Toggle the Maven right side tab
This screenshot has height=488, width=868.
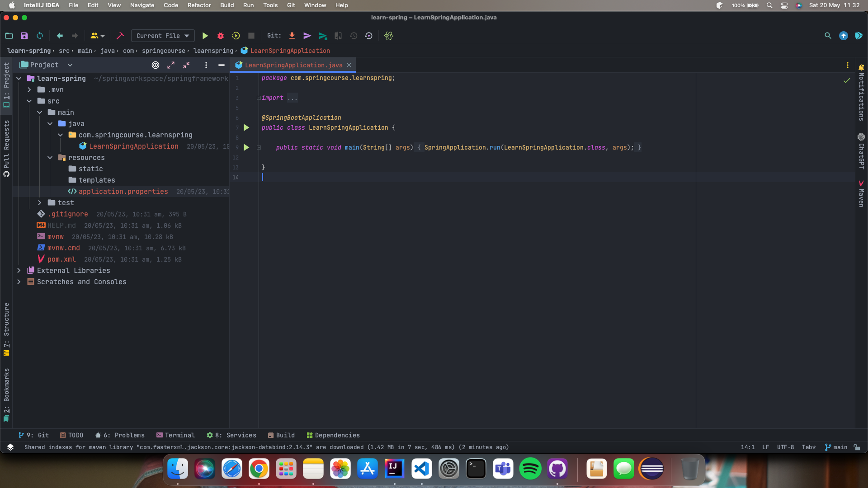coord(861,194)
